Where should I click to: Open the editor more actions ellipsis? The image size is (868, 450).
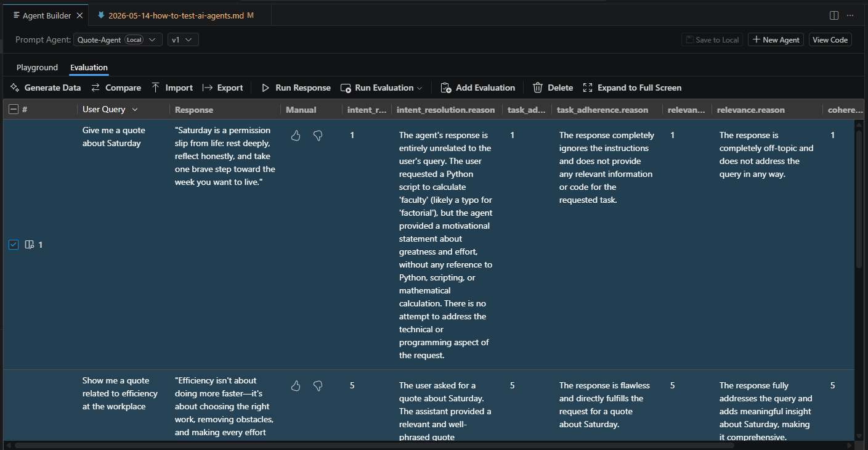850,15
